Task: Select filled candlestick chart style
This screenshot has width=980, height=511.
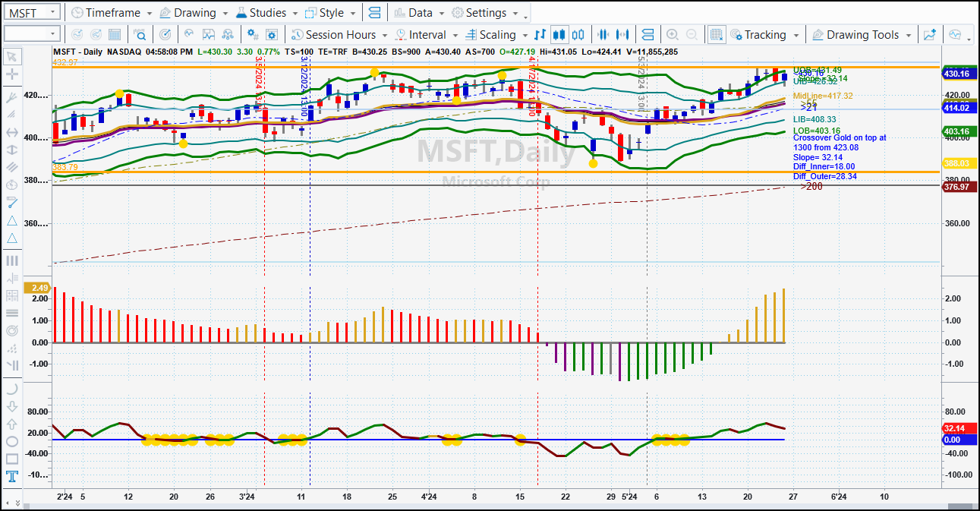Action: pos(559,34)
